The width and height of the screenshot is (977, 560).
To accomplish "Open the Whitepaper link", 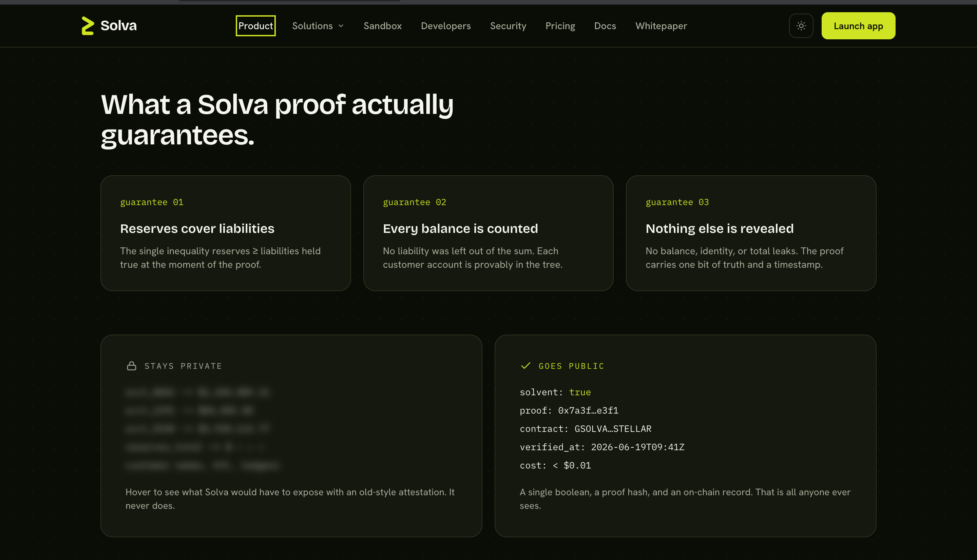I will [661, 26].
